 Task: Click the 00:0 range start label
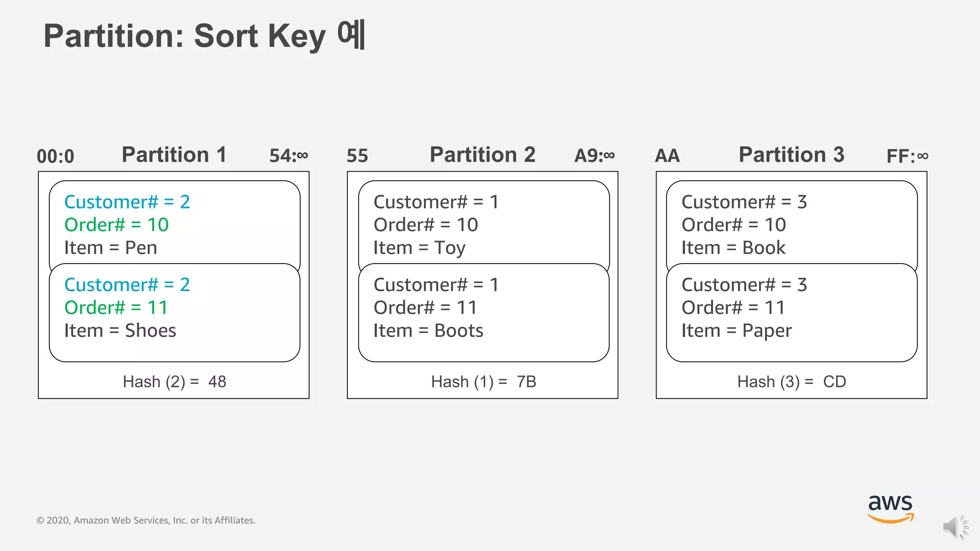(56, 156)
